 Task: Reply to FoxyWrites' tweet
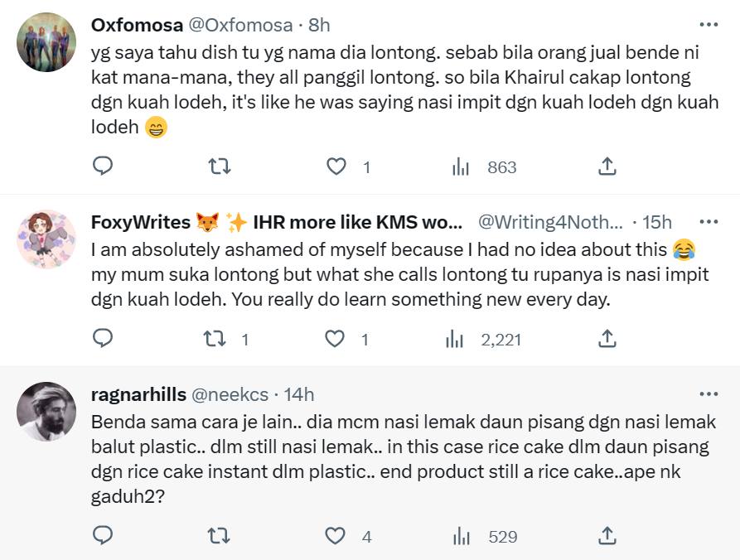102,338
